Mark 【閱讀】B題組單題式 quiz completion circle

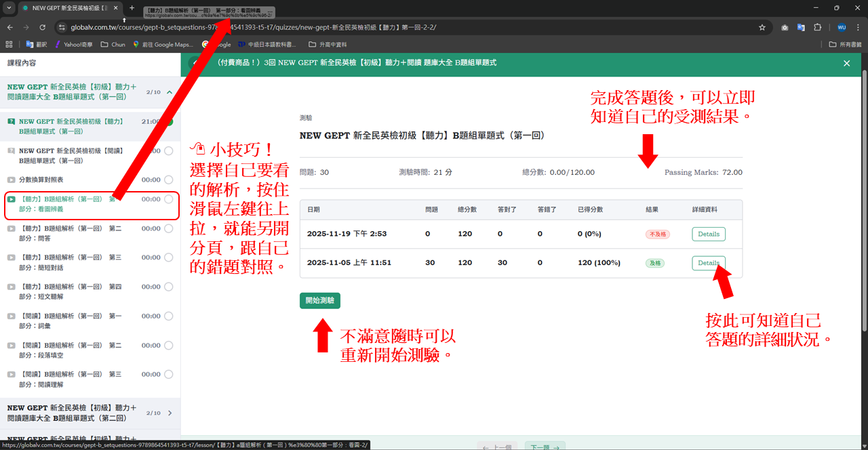tap(168, 151)
